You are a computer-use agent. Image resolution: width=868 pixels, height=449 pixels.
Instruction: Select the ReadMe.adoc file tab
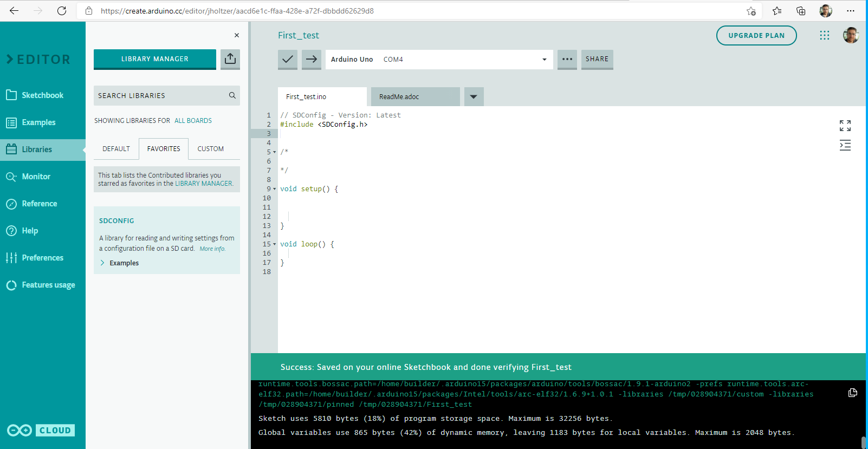416,96
